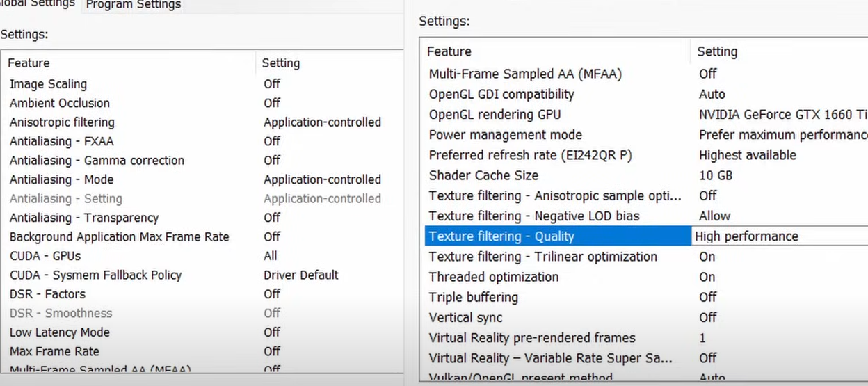This screenshot has height=386, width=868.
Task: Select Vertical sync in settings list
Action: pos(465,318)
